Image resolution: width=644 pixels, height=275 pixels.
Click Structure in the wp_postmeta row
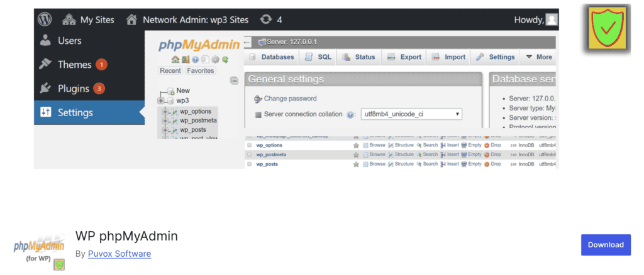click(x=401, y=154)
